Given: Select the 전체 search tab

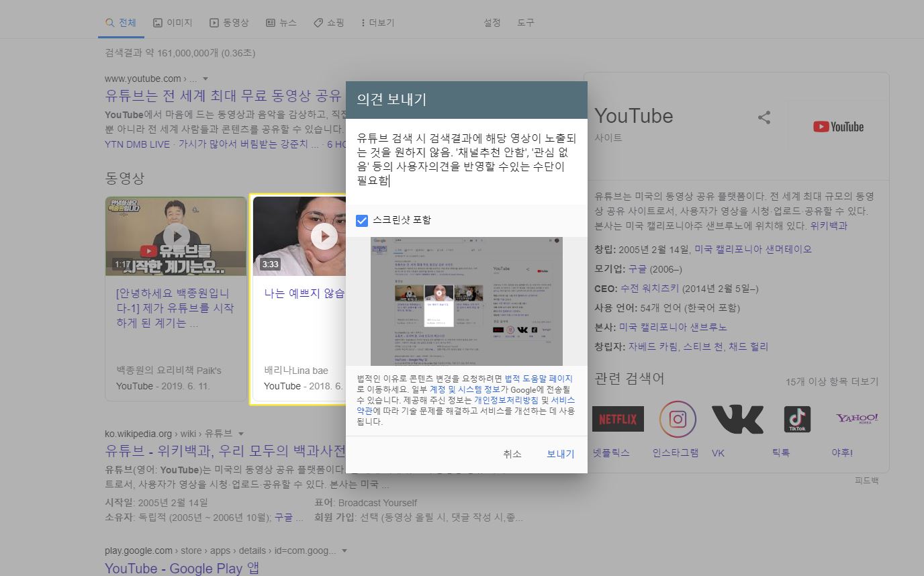Looking at the screenshot, I should (x=120, y=22).
